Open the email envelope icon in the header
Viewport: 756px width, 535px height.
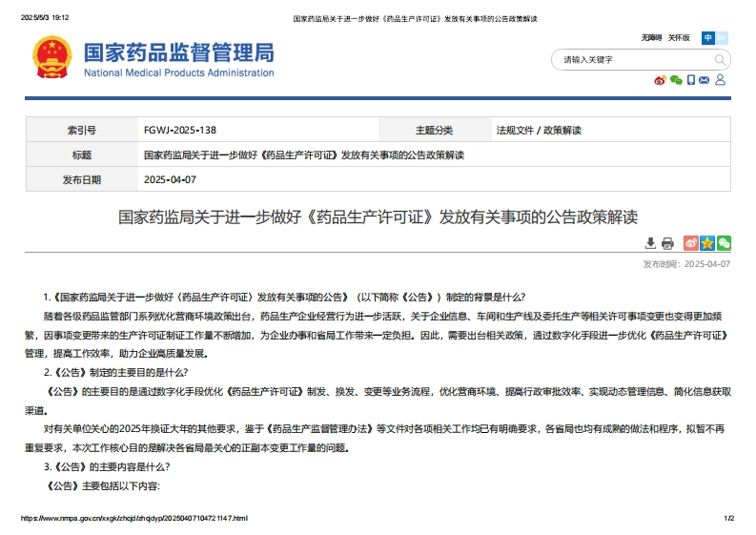705,80
